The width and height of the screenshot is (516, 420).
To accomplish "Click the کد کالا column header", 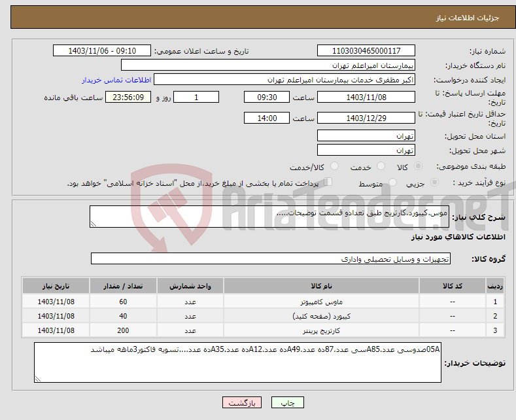I will 453,286.
